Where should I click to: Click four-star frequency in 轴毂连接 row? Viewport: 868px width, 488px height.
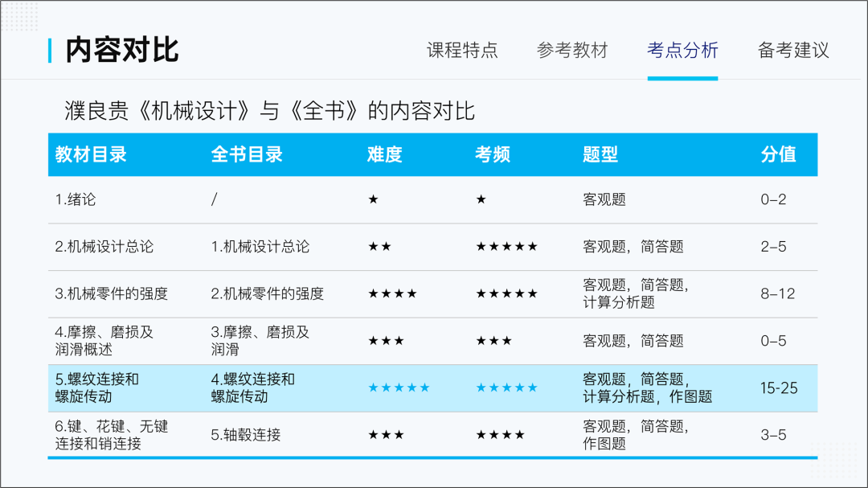501,435
